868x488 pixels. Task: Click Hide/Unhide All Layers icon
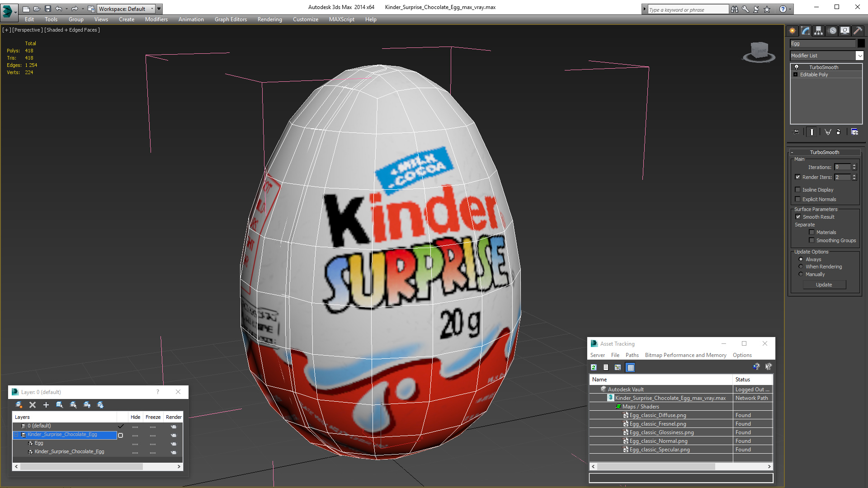tap(87, 405)
